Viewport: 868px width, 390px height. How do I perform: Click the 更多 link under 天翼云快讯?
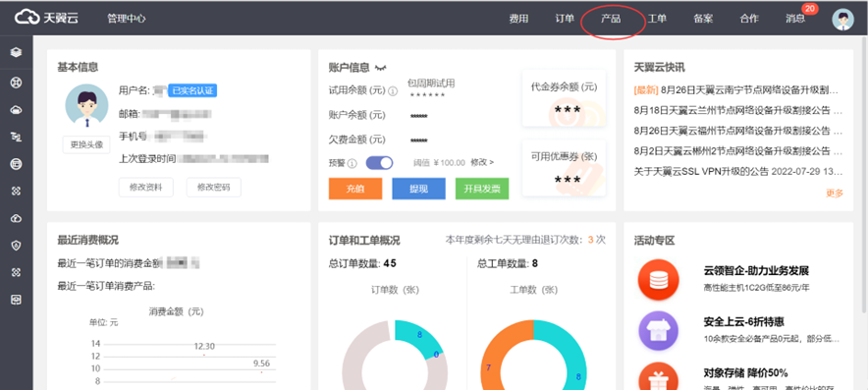tap(835, 193)
